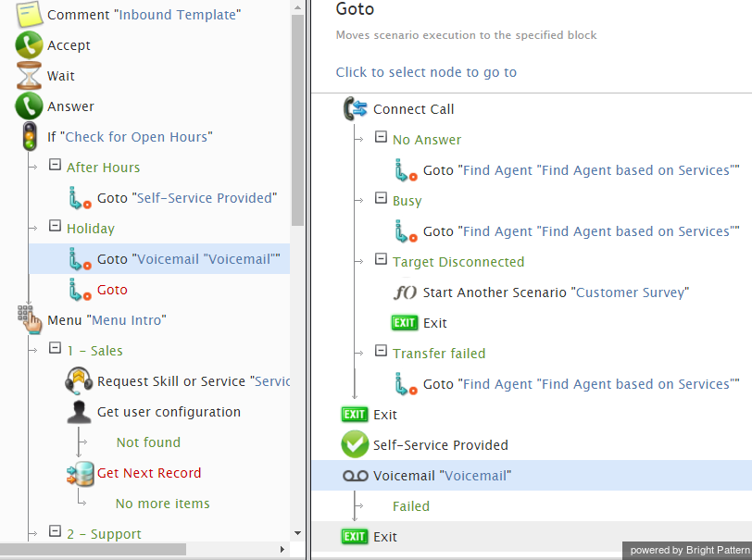Click the Start Another Scenario function icon
This screenshot has height=560, width=752.
coord(406,292)
